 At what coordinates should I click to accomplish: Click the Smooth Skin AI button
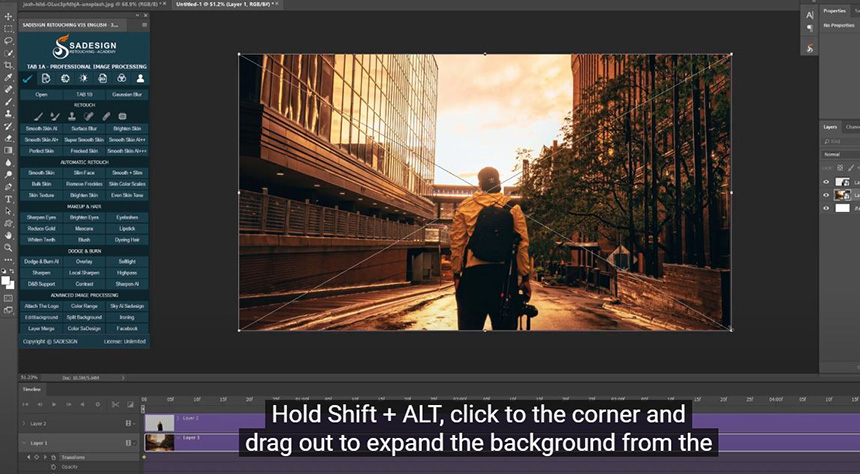(x=41, y=128)
